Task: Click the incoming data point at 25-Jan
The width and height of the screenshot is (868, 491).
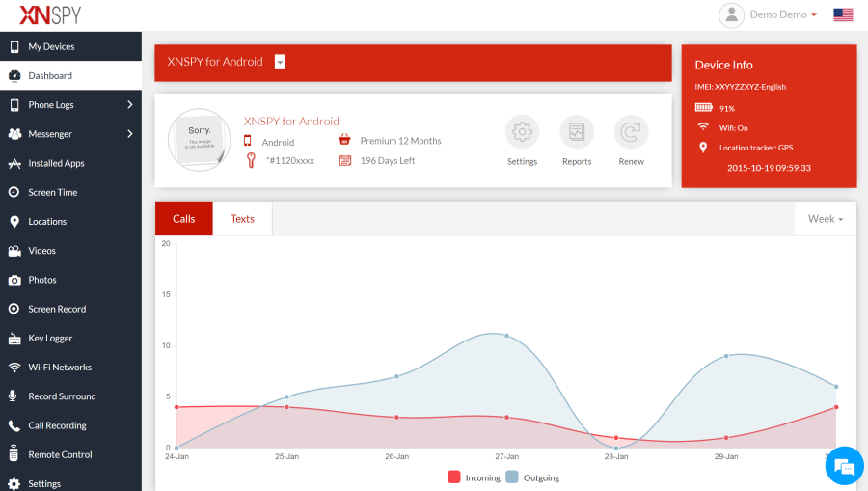Action: tap(286, 407)
